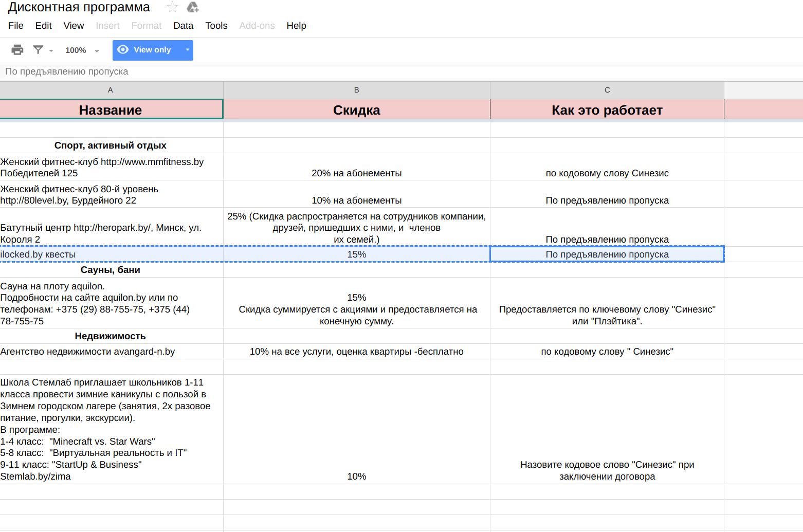
Task: Select the Батутный центр heropark.by cell
Action: tap(111, 227)
